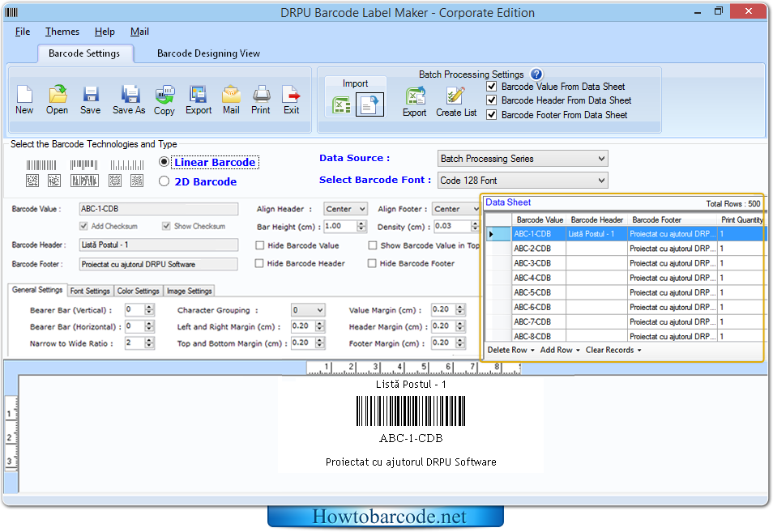Check Hide Barcode Footer option
773x532 pixels.
(372, 263)
